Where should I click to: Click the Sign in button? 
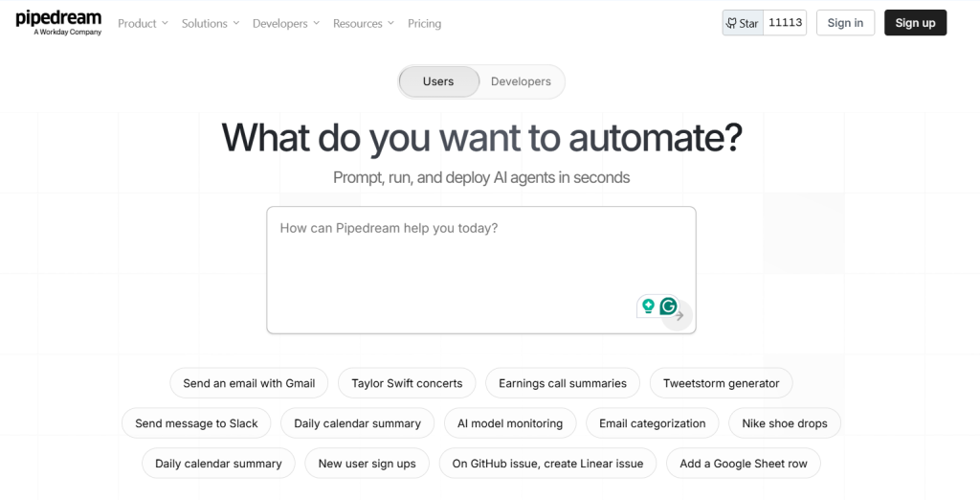click(845, 23)
